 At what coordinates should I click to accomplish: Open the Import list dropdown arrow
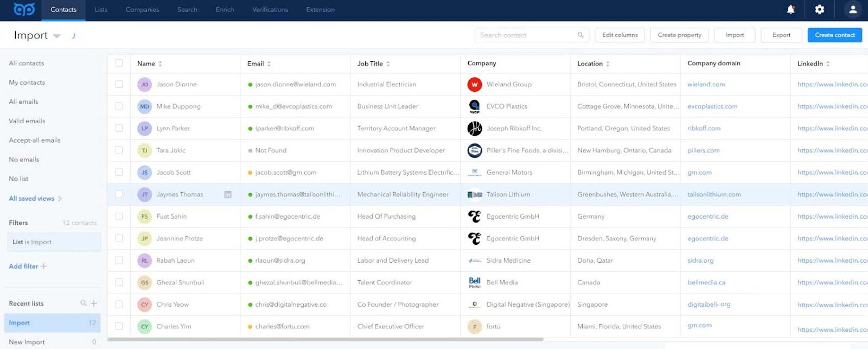pos(56,36)
